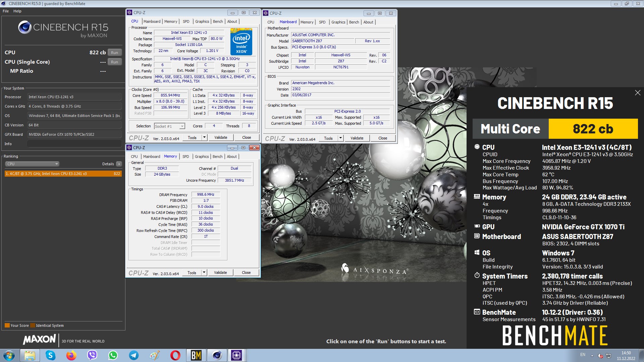Click EN language indicator in the tray
This screenshot has height=362, width=644.
[583, 355]
